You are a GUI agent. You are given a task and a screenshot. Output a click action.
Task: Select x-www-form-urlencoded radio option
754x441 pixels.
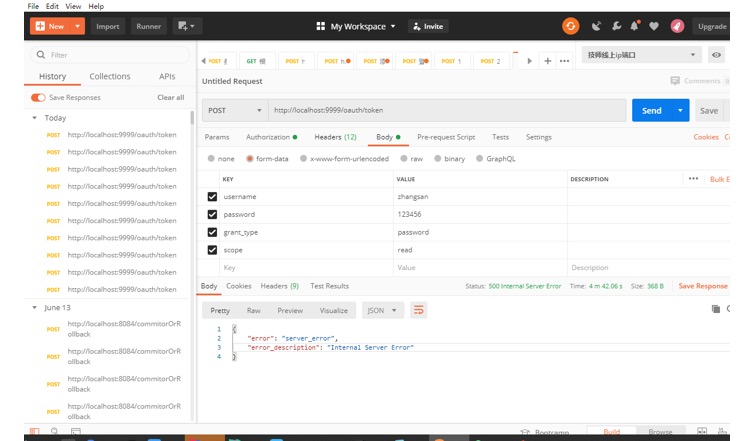click(x=303, y=159)
